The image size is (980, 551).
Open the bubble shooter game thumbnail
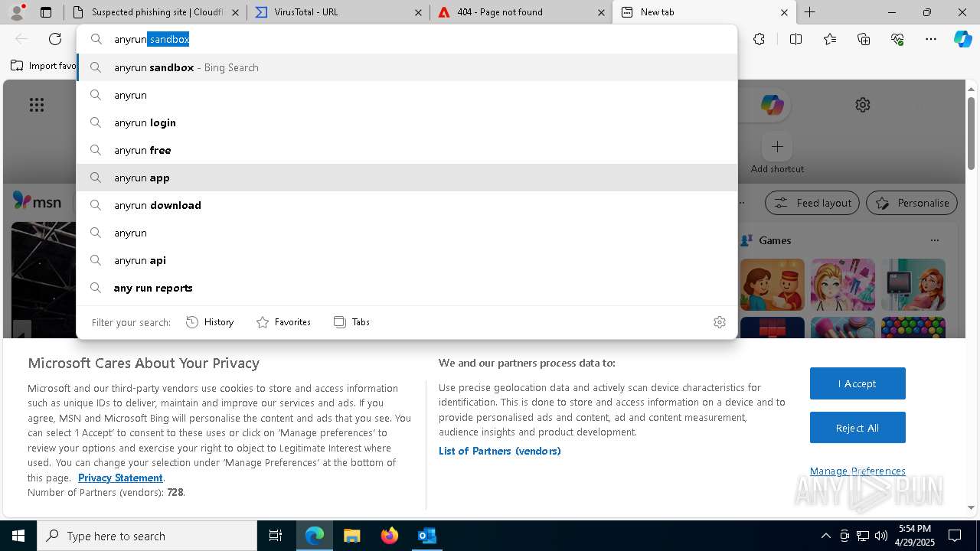pos(913,328)
